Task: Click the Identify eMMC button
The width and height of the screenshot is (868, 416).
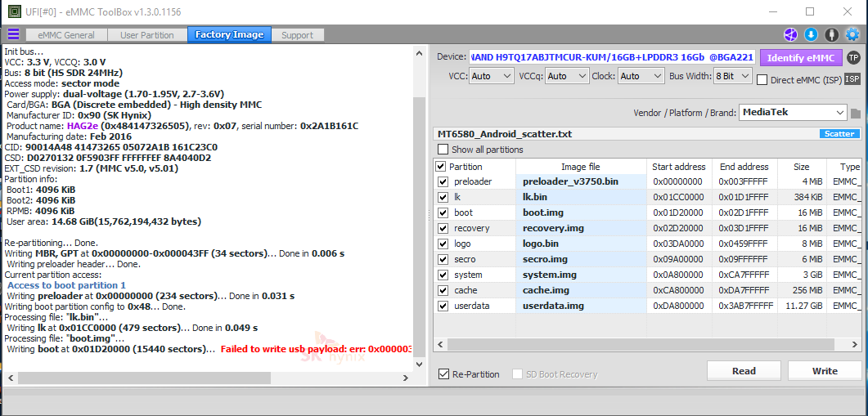Action: pyautogui.click(x=801, y=57)
